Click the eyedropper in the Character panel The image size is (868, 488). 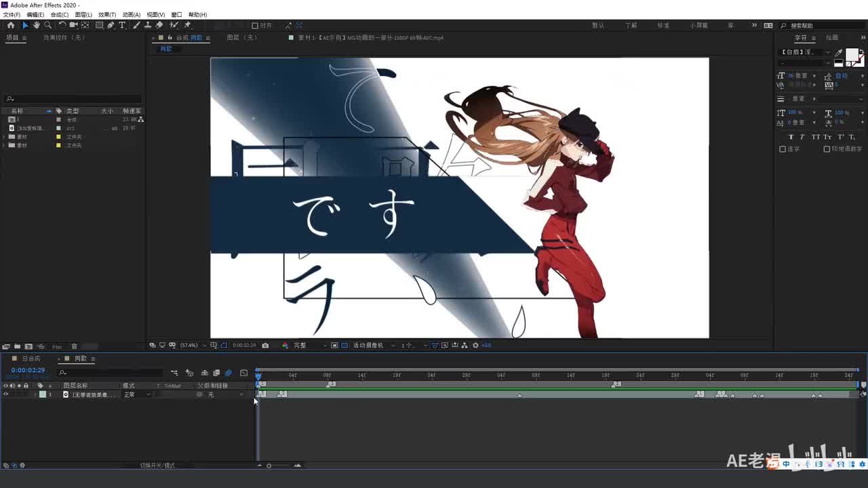pos(839,52)
